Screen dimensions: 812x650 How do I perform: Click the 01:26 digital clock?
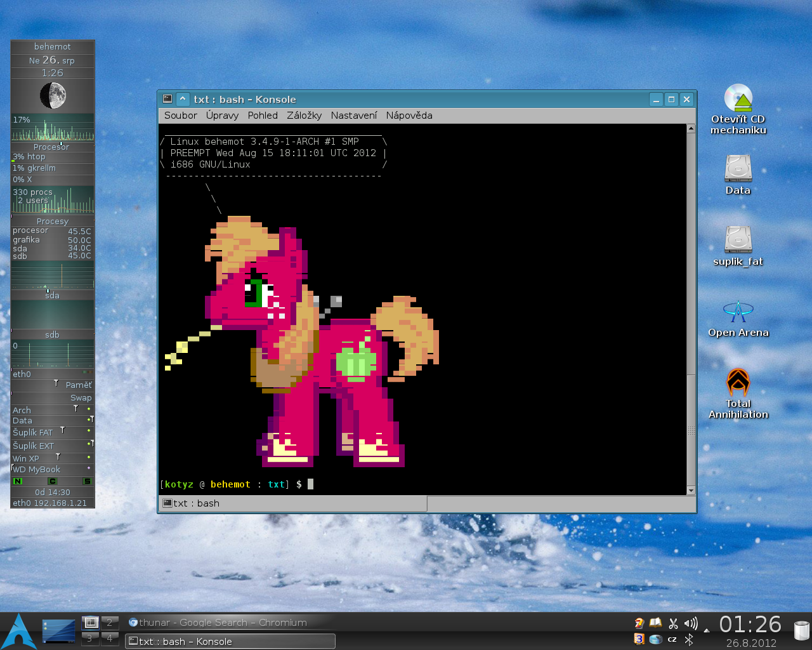pos(750,625)
